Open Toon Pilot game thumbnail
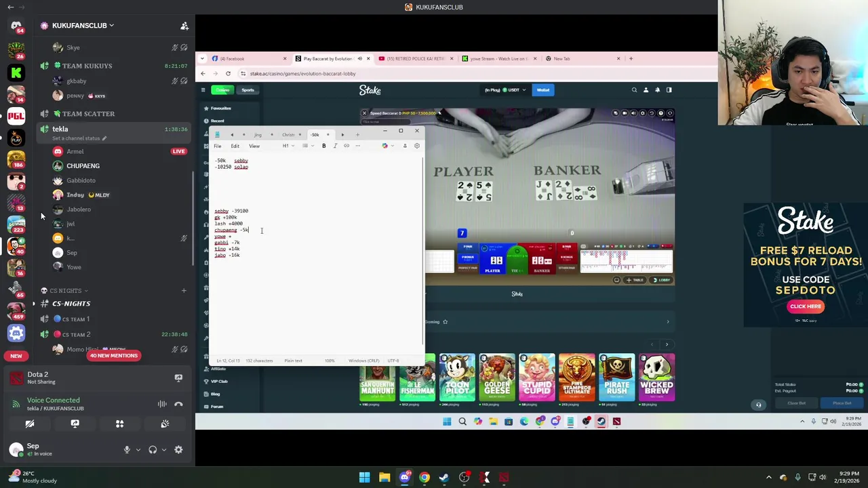The width and height of the screenshot is (868, 488). click(457, 378)
